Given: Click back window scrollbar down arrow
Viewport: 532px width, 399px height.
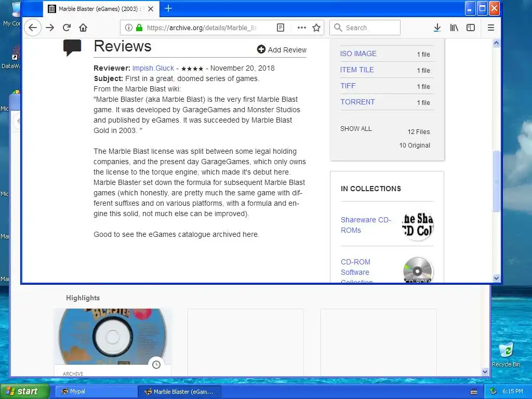Looking at the screenshot, I should tap(485, 371).
